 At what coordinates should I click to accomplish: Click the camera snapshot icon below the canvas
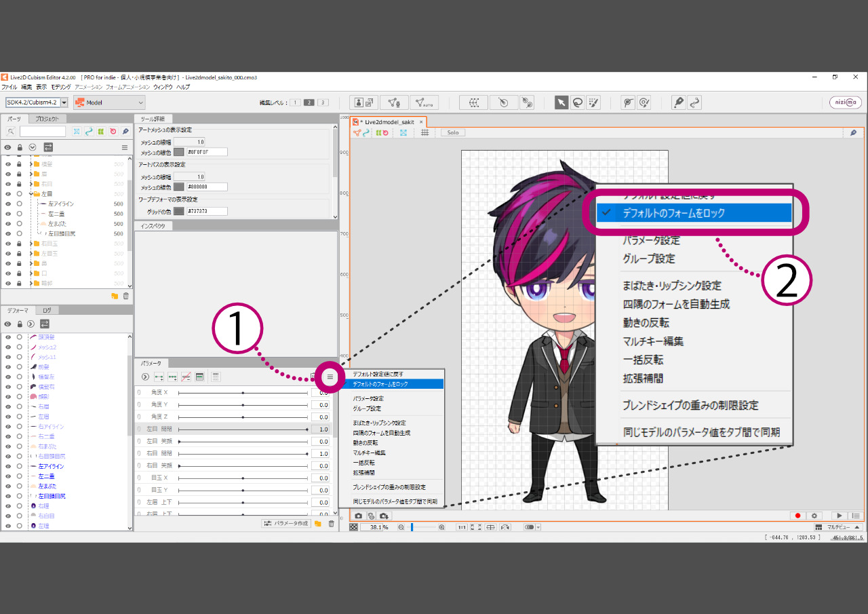click(358, 516)
